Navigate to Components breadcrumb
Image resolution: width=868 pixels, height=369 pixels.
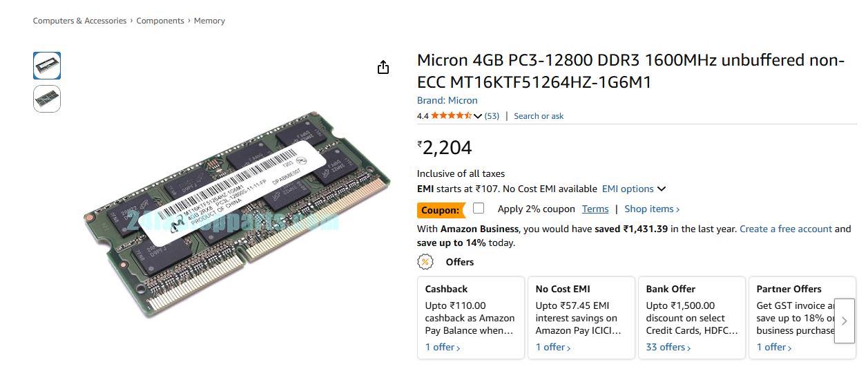click(x=160, y=21)
